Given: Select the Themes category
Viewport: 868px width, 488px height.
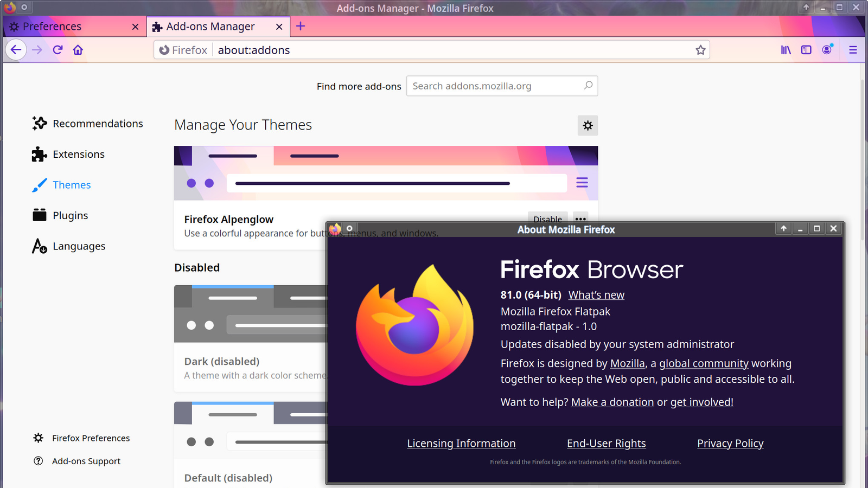Looking at the screenshot, I should tap(61, 185).
